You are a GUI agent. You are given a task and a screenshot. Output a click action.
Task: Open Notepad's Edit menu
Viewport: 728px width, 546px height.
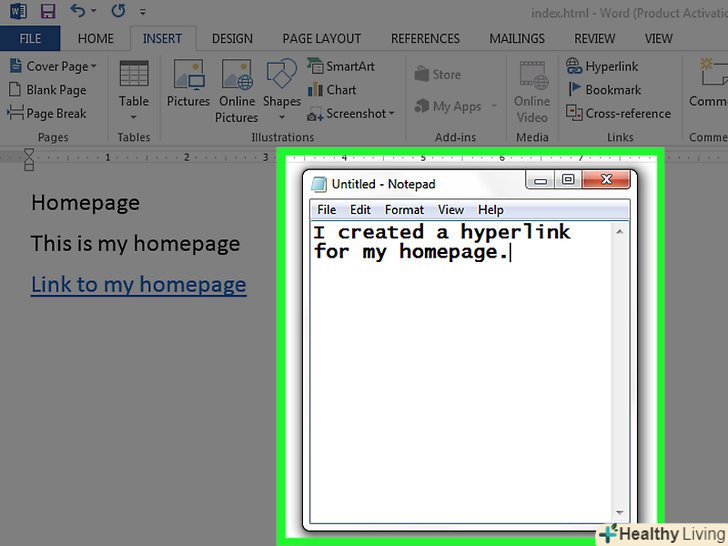[360, 210]
